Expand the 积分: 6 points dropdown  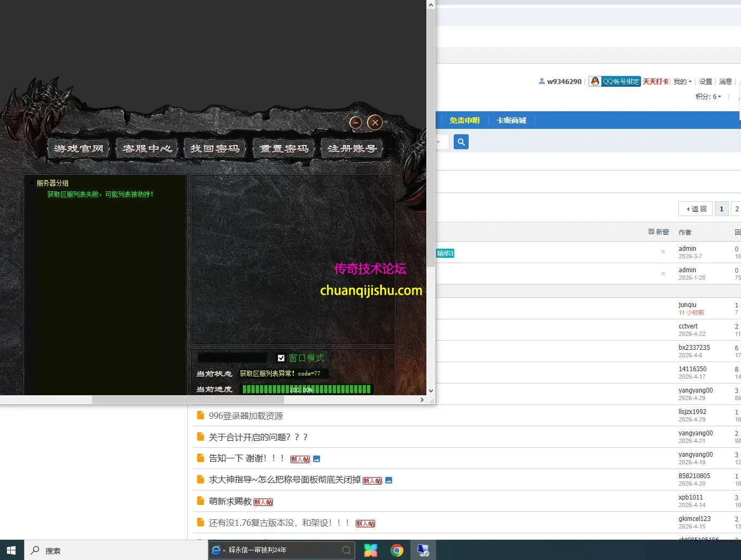pos(708,96)
